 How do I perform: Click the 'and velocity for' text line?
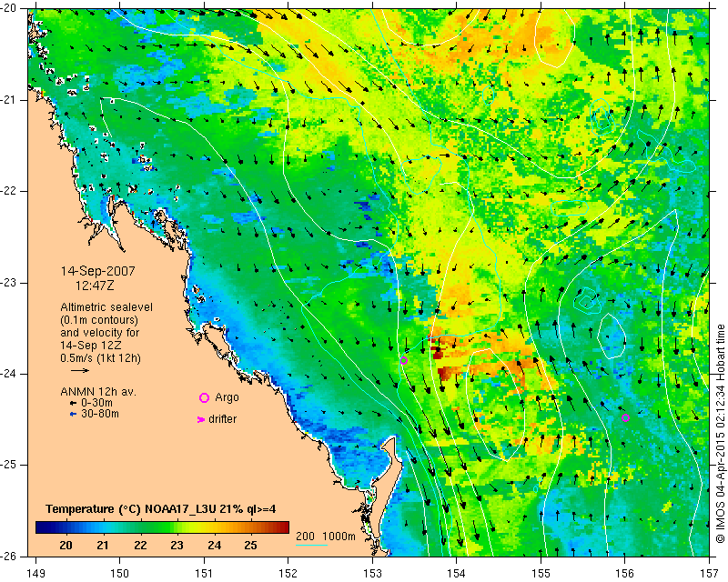click(100, 332)
